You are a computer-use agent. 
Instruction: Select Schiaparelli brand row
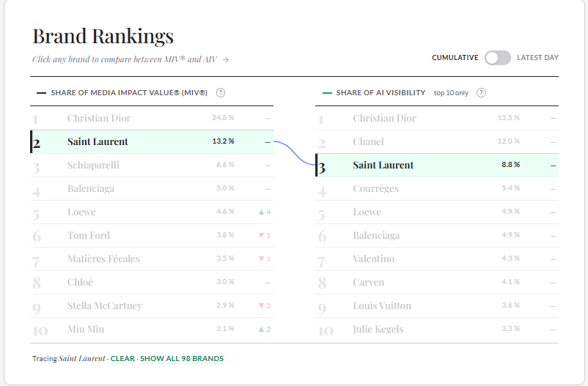point(152,166)
